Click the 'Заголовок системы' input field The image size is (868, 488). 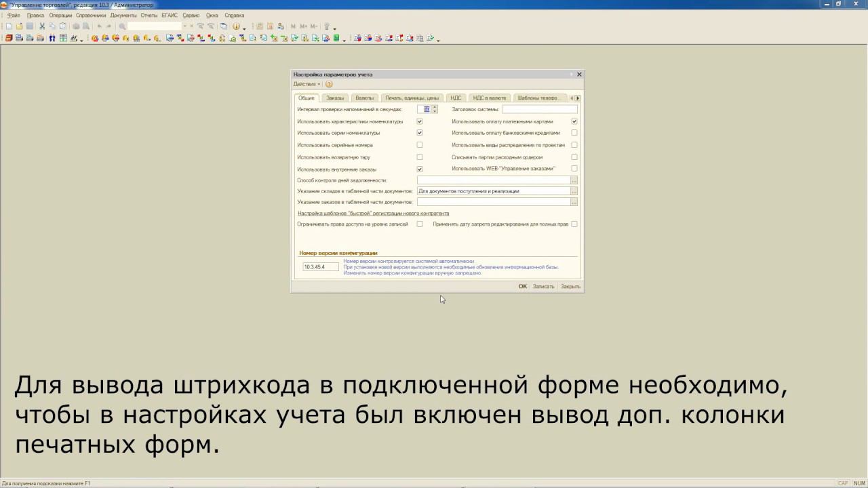pos(540,109)
